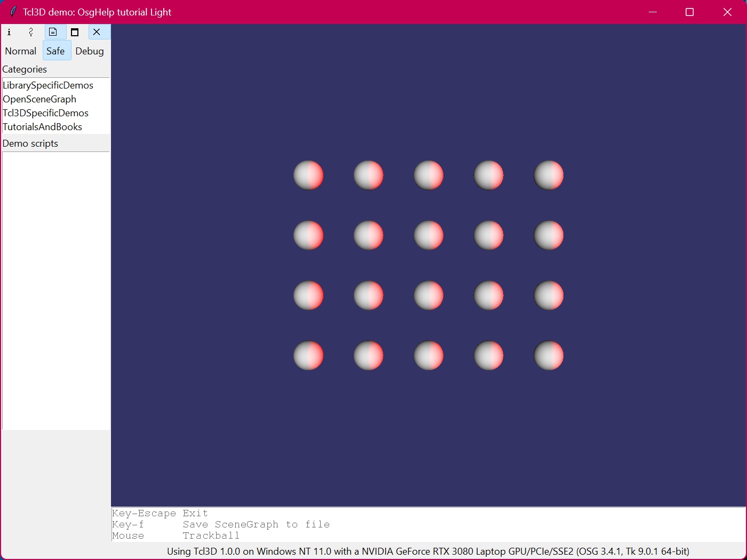Click the feather icon in the title bar
This screenshot has height=560, width=747.
pyautogui.click(x=13, y=12)
